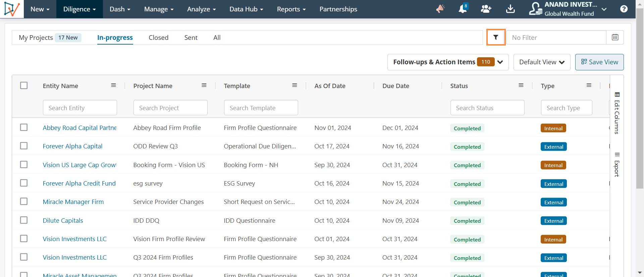Open the Export side panel
Viewport: 644px width, 277px height.
(617, 164)
